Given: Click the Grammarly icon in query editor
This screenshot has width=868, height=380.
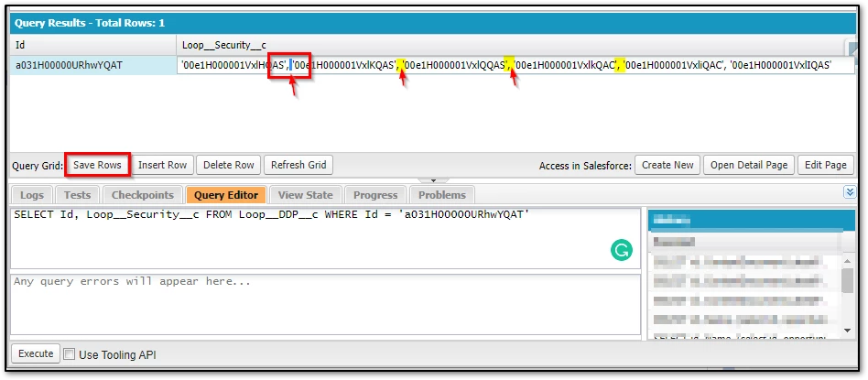Looking at the screenshot, I should pos(621,250).
